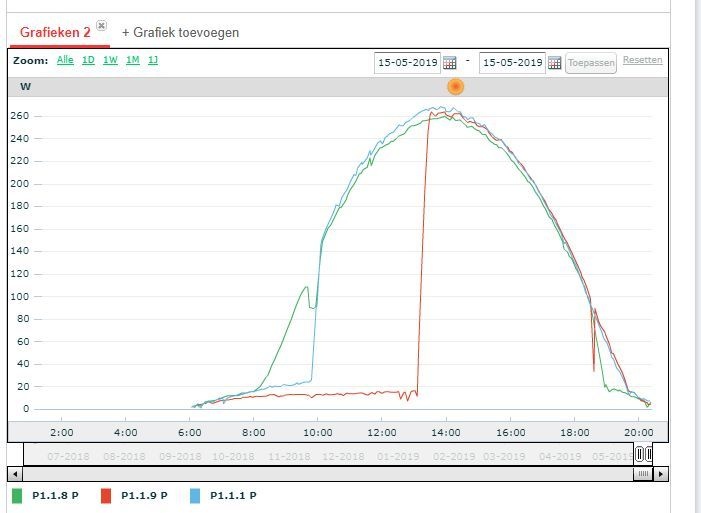The width and height of the screenshot is (701, 513).
Task: Click the Resetten link
Action: click(642, 60)
